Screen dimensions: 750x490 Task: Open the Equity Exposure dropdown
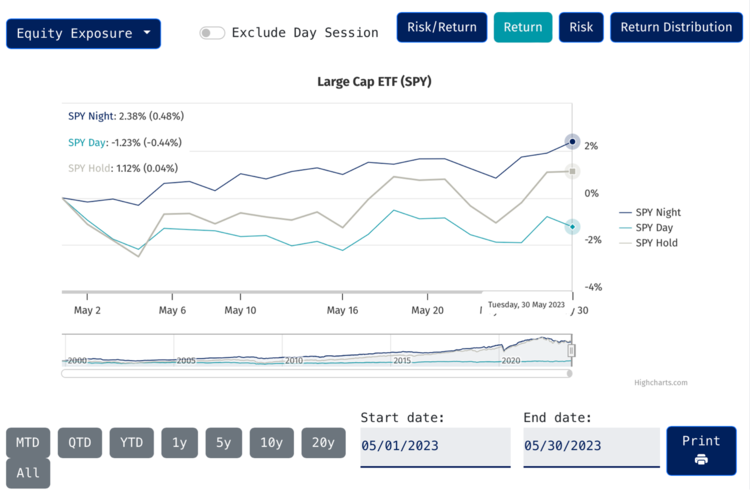[x=83, y=33]
